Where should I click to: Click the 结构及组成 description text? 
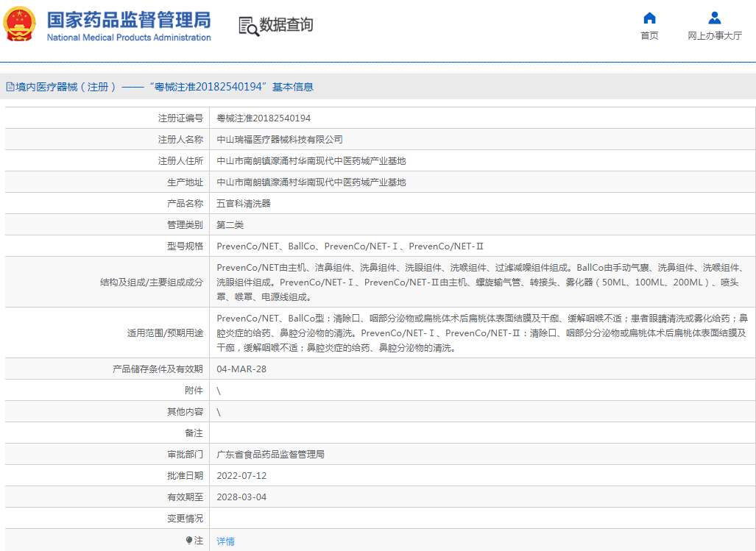coord(481,282)
